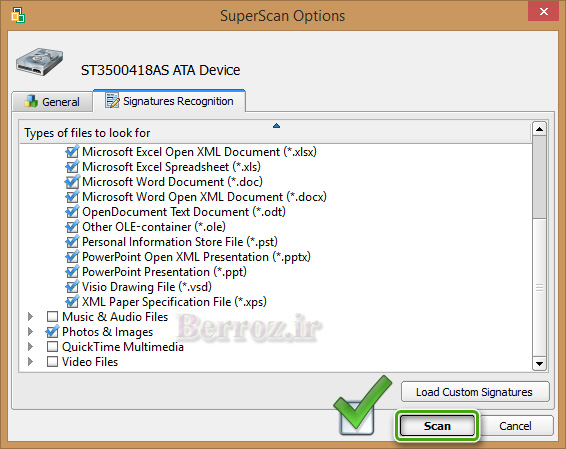Click the Scan button
This screenshot has height=449, width=566.
click(x=437, y=426)
